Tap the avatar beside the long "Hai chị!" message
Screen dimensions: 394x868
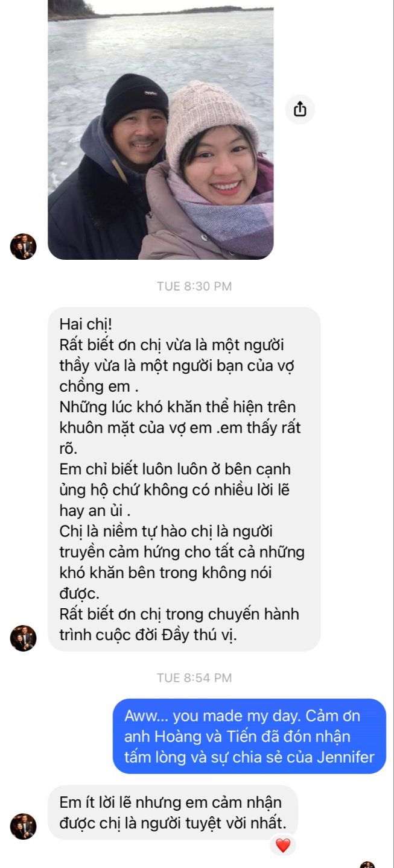click(24, 638)
